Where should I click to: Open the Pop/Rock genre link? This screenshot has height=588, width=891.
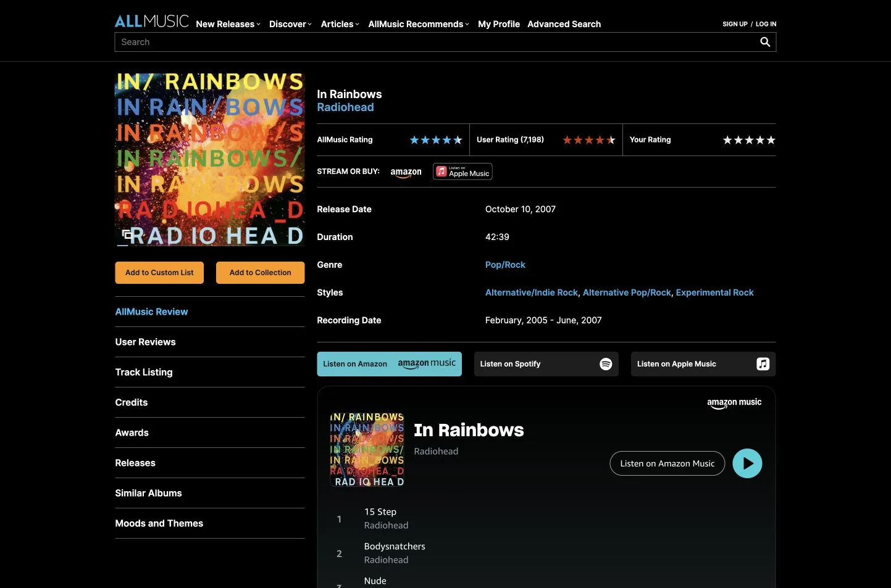[505, 265]
